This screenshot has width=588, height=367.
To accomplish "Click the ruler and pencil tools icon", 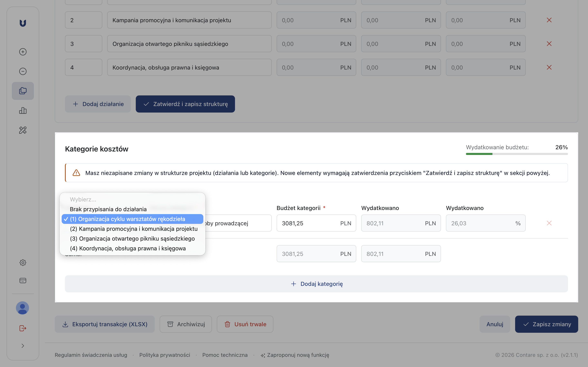I will pos(23,130).
